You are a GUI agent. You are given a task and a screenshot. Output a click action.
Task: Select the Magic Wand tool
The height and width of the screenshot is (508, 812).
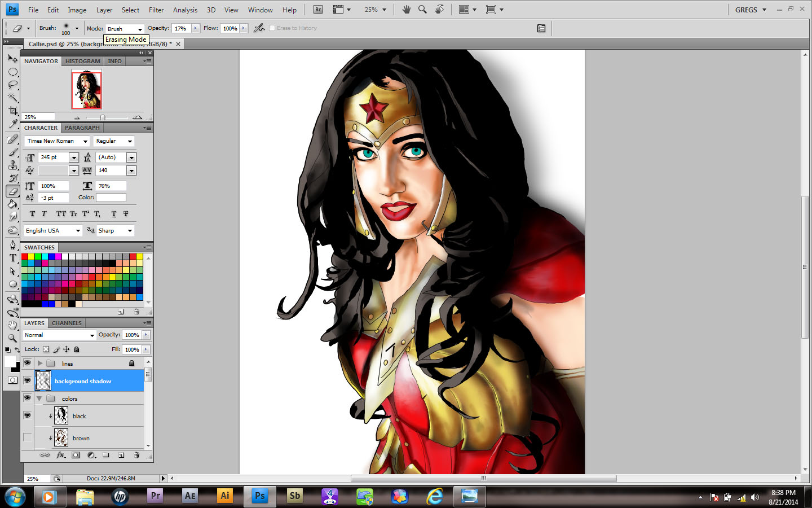click(x=12, y=98)
